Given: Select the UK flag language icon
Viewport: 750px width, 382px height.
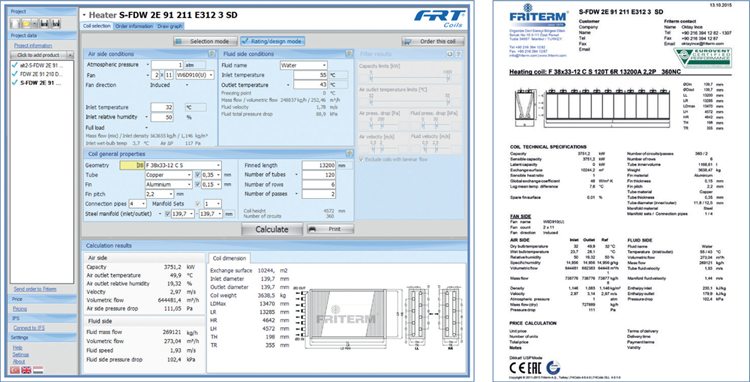Looking at the screenshot, I should pos(26,370).
